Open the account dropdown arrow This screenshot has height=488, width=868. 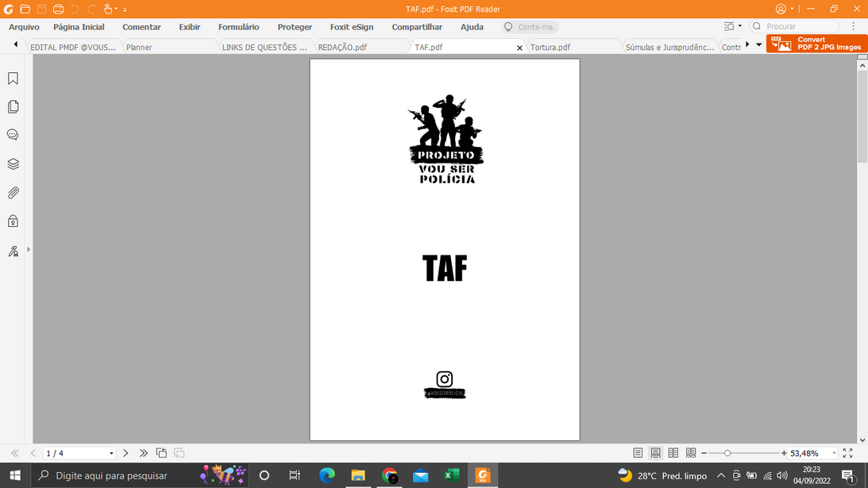pos(793,9)
